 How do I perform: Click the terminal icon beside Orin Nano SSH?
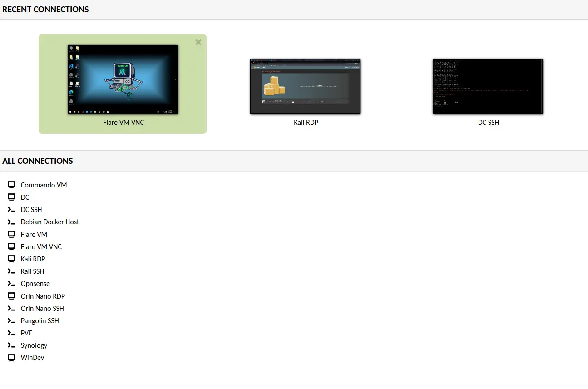(x=11, y=309)
